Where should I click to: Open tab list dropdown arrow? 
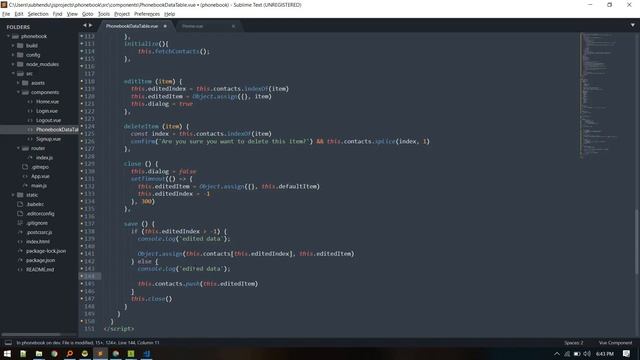tap(633, 25)
